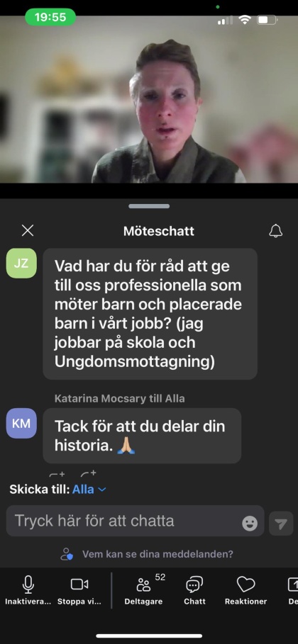Tap the chat notification bell icon
This screenshot has width=298, height=644.
(276, 231)
